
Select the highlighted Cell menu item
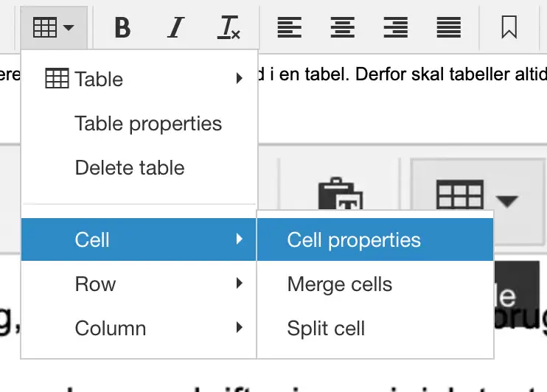pos(139,239)
